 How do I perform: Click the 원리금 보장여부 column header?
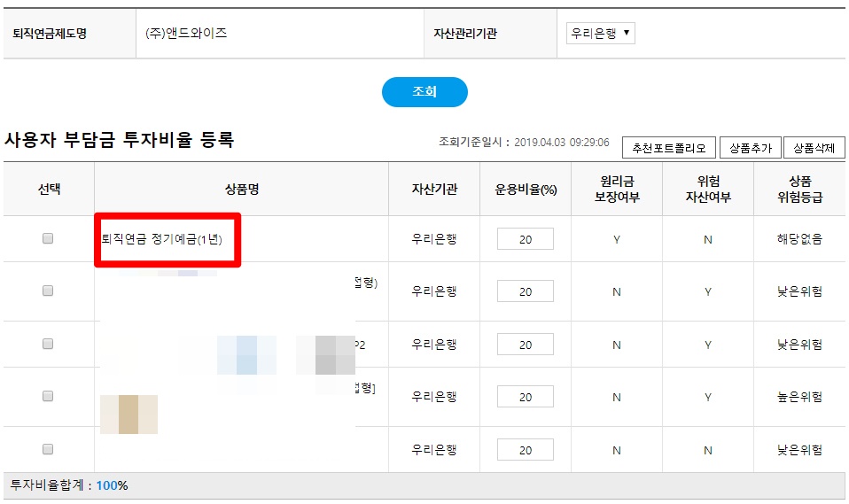pos(617,189)
